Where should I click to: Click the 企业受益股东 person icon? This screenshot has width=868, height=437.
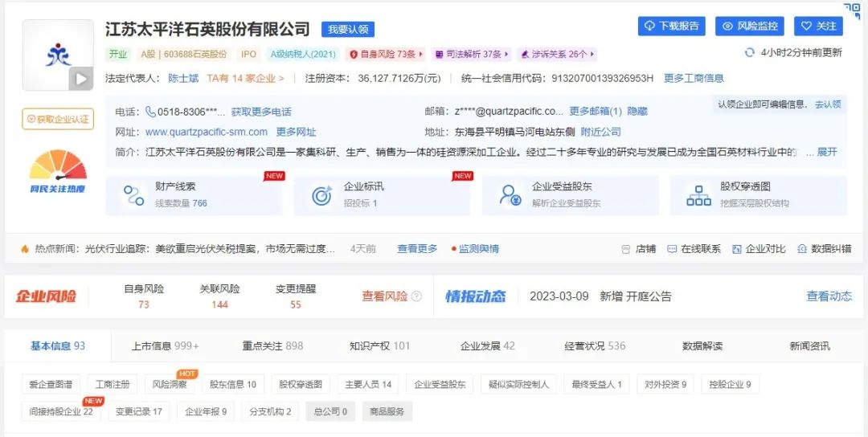pos(510,195)
